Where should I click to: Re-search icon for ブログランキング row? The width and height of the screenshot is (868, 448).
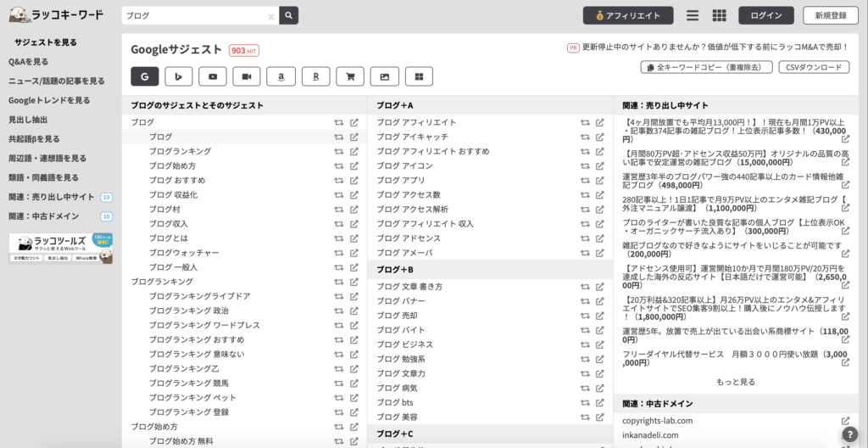[338, 151]
